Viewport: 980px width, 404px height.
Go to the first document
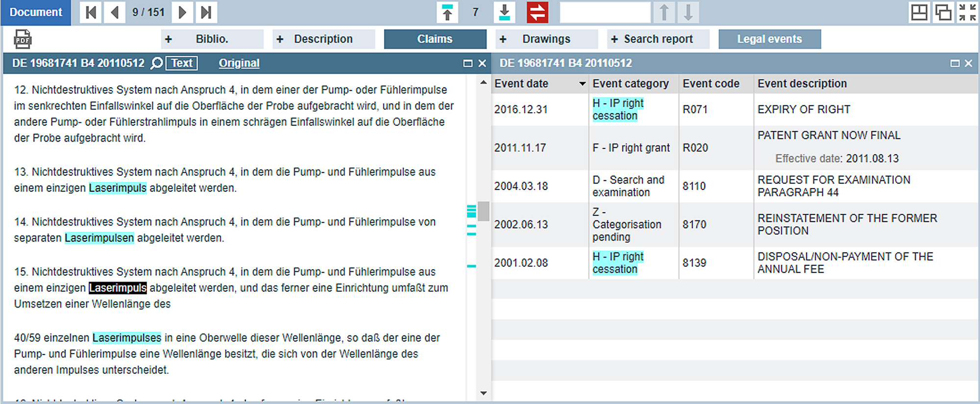tap(91, 12)
